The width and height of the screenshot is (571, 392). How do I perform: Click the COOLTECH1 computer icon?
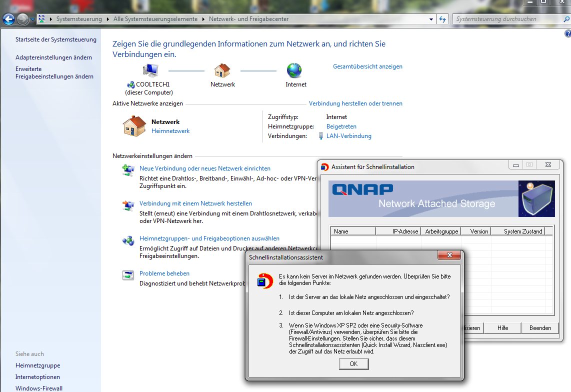click(150, 70)
